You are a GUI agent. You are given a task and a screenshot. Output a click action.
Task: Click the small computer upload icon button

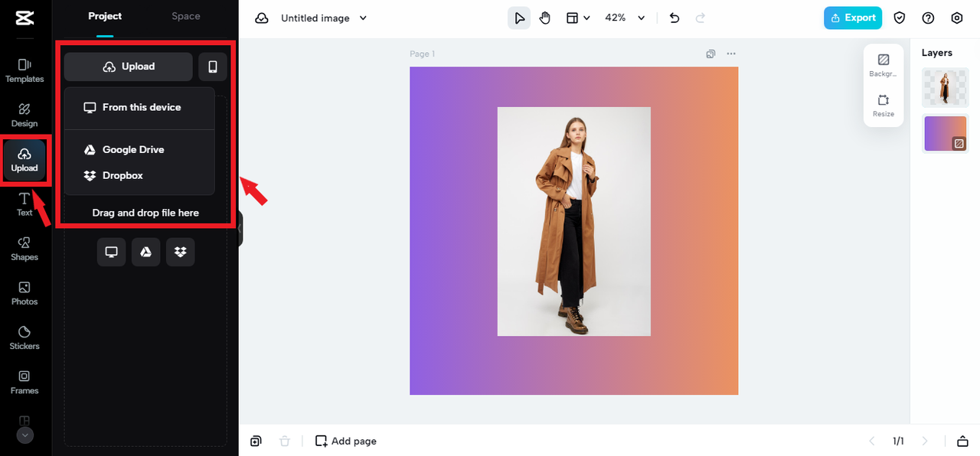[x=112, y=252]
